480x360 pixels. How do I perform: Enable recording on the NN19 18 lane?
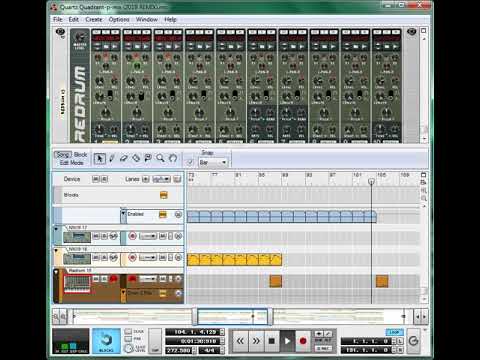[x=133, y=258]
